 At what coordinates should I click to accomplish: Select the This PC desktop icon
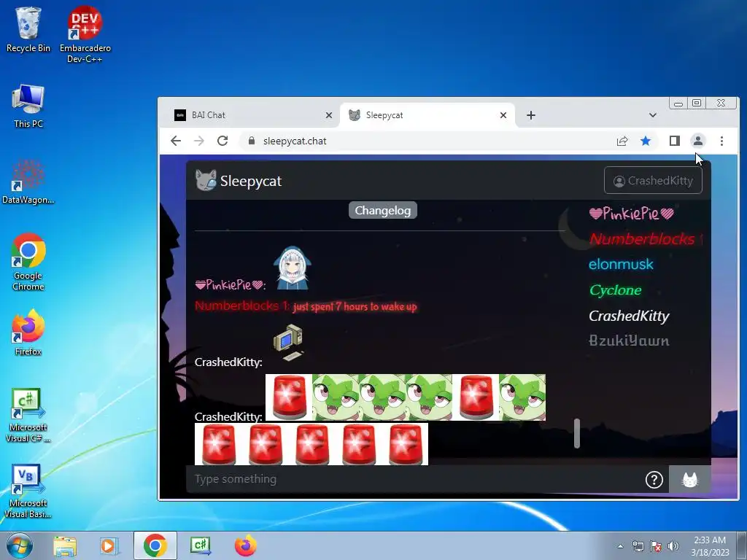coord(28,106)
